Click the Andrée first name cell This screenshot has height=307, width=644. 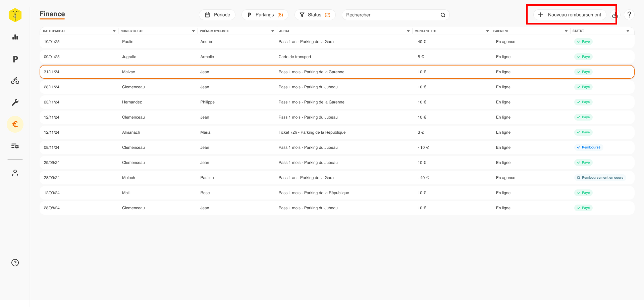(207, 42)
